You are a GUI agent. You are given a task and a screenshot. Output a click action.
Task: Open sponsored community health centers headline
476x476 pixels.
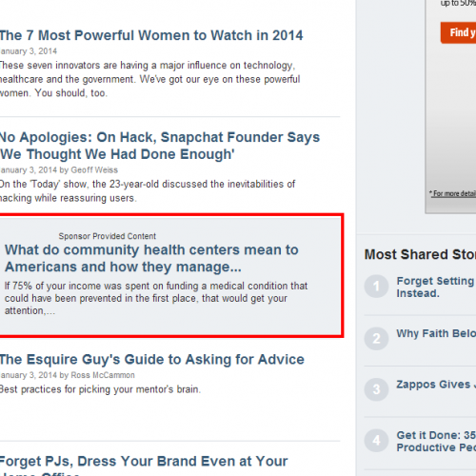tap(151, 258)
